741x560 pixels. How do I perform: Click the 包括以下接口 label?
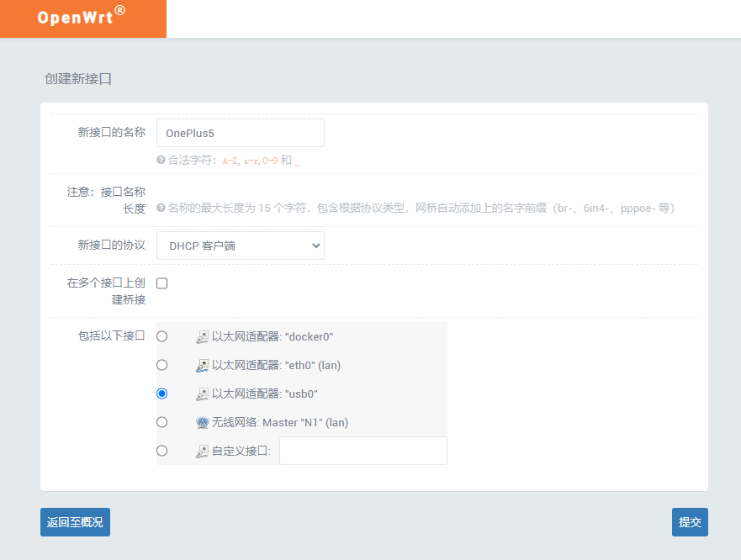[x=112, y=336]
